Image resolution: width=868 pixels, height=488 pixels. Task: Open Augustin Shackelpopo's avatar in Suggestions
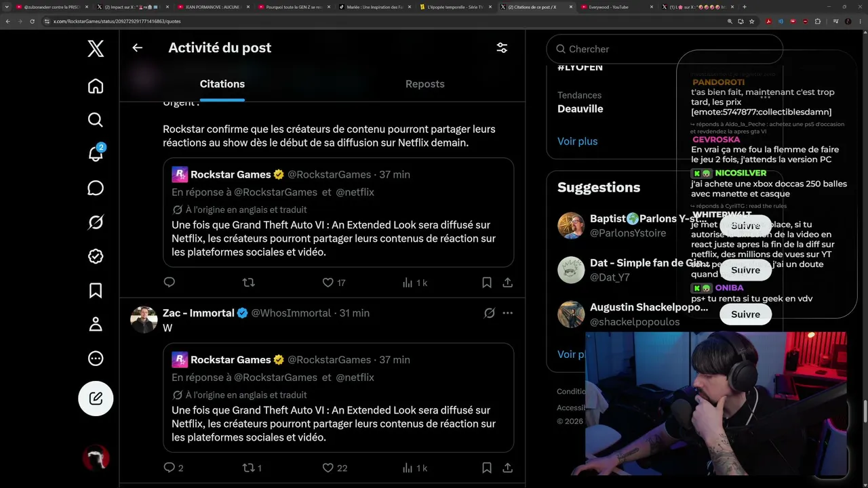pos(571,314)
